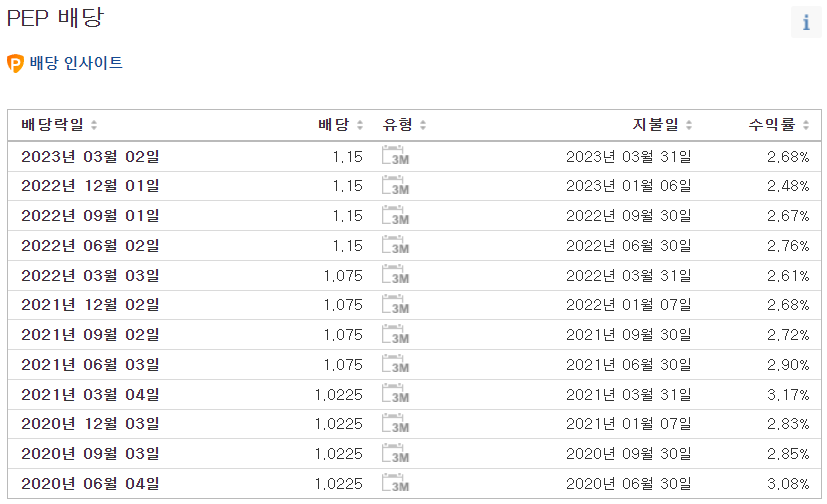The height and width of the screenshot is (504, 827).
Task: Open the 배당 인사이트 link
Action: (76, 63)
